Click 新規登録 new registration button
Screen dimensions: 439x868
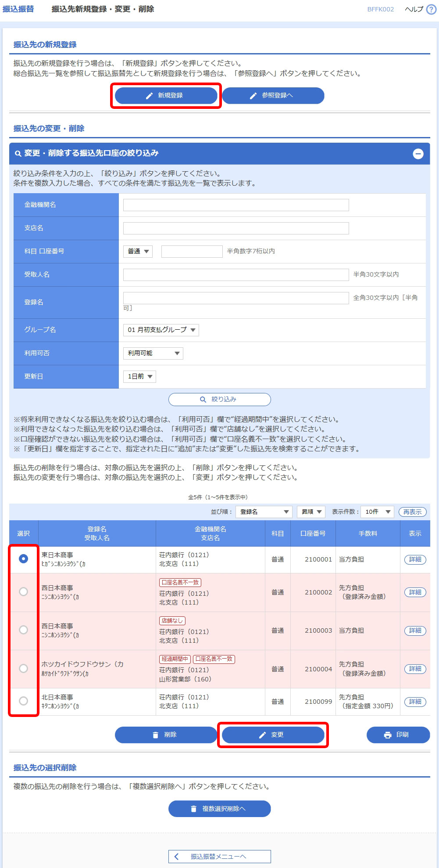[166, 96]
